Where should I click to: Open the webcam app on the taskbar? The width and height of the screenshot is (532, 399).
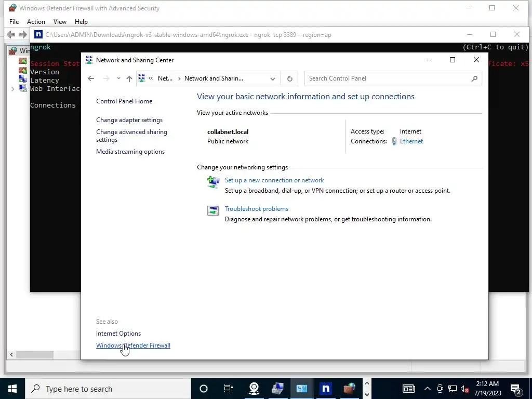[254, 389]
